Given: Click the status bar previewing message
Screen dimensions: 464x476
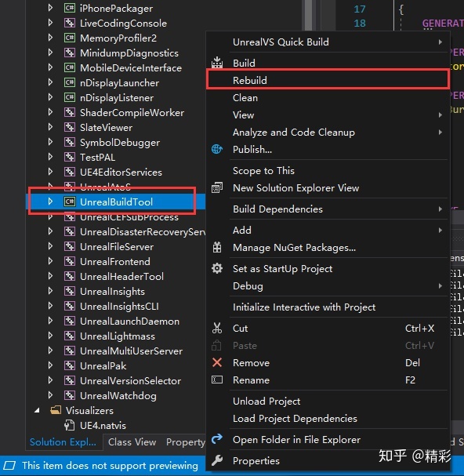Looking at the screenshot, I should 110,465.
